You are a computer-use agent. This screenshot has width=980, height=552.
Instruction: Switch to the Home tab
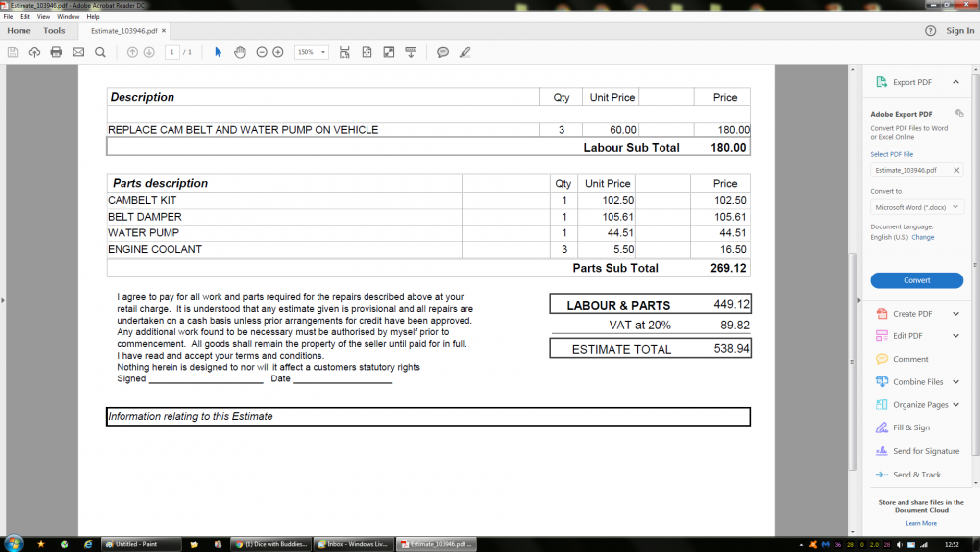[19, 31]
